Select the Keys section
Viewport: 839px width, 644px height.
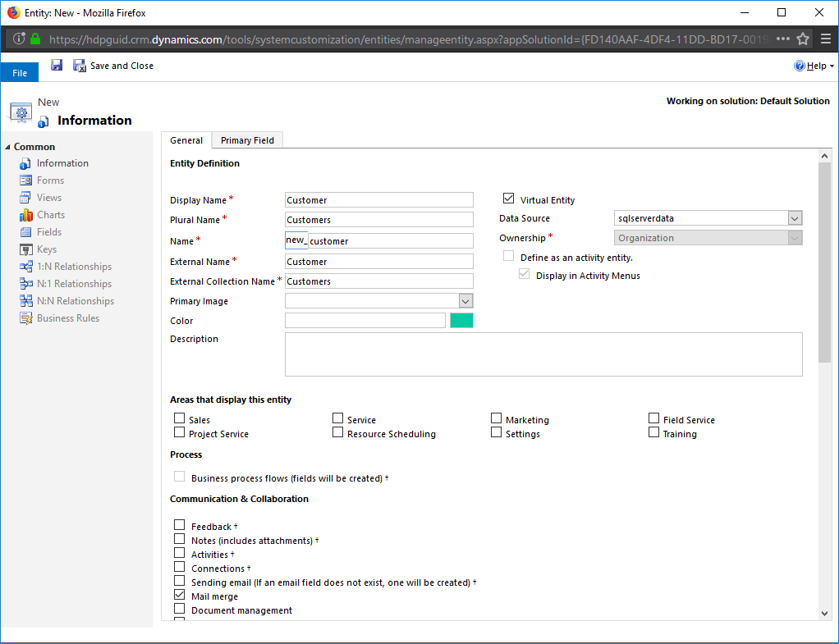[47, 249]
